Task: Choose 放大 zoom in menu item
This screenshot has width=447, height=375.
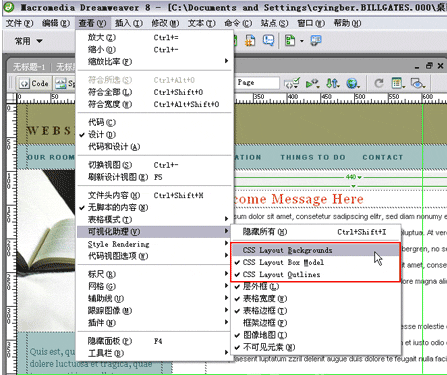Action: click(x=154, y=38)
